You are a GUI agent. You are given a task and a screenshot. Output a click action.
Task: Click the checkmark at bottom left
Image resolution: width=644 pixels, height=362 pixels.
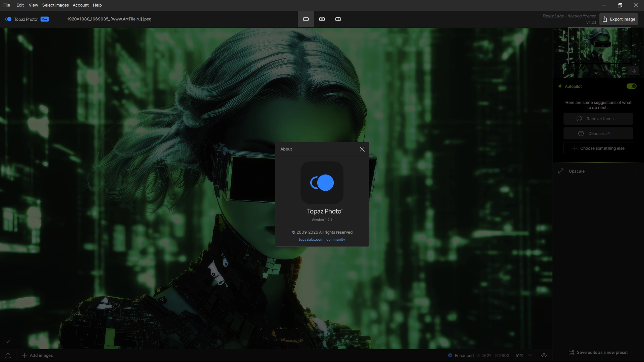click(8, 341)
